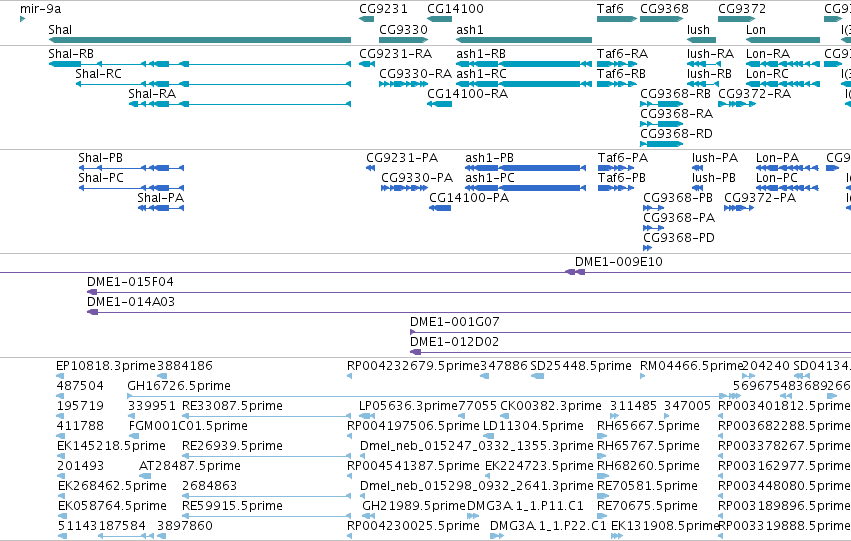Screen dimensions: 851x541
Task: Select the DME1-015F04 clone
Action: (469, 292)
